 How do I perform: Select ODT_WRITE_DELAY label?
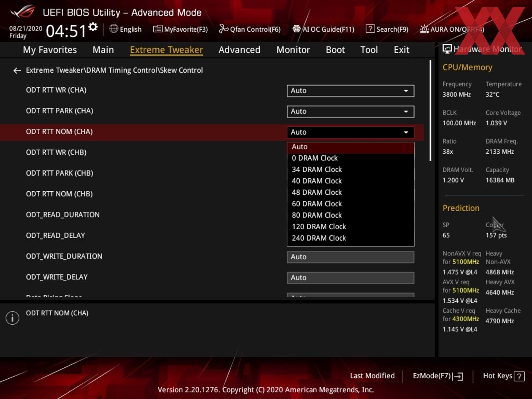57,277
